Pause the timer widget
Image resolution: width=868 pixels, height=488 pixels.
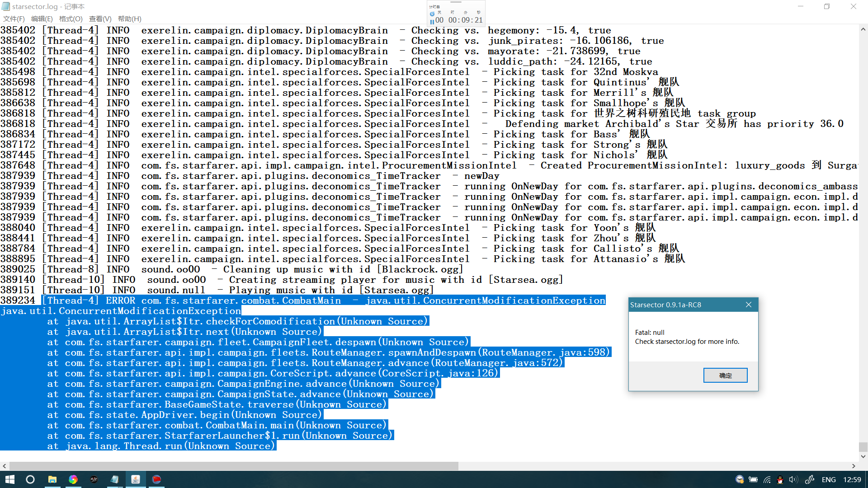coord(432,21)
